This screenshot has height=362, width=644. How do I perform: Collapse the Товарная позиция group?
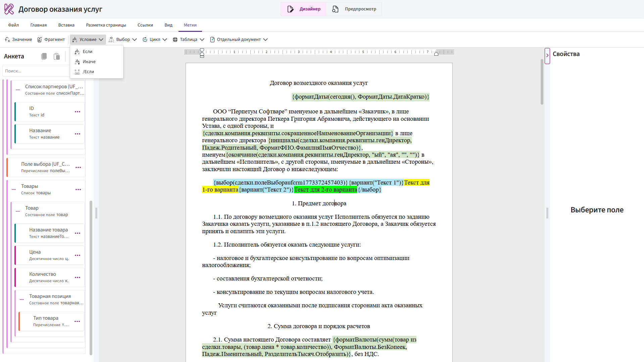[x=22, y=300]
